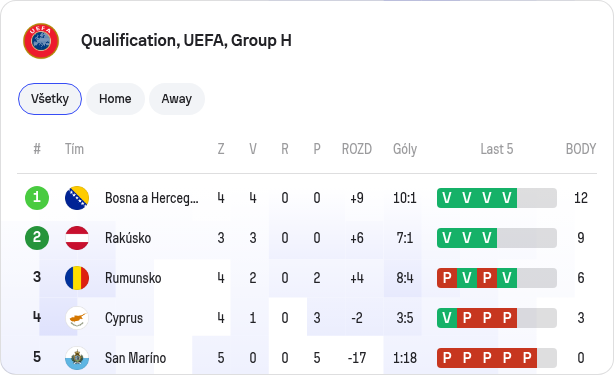Click Cyprus's green V result badge

447,318
